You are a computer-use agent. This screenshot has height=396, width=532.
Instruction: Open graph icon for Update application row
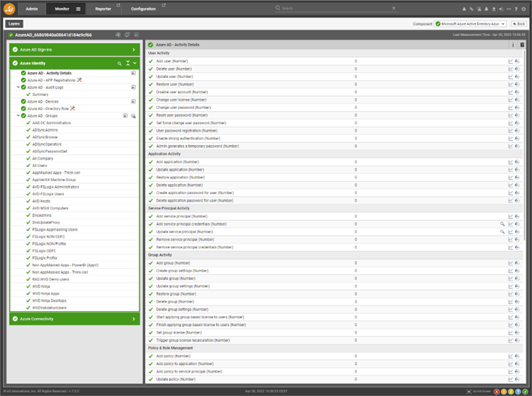click(510, 170)
